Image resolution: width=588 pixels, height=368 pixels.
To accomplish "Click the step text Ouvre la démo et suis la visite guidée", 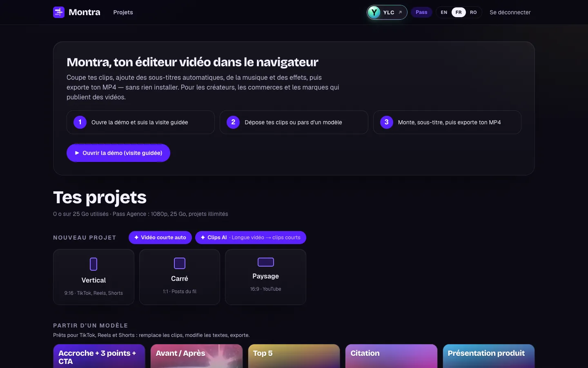I will pos(140,122).
